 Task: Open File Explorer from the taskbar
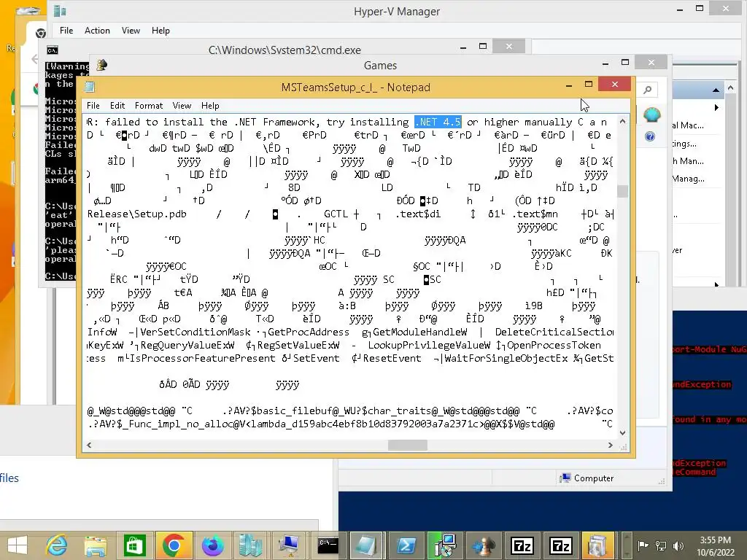(x=96, y=545)
